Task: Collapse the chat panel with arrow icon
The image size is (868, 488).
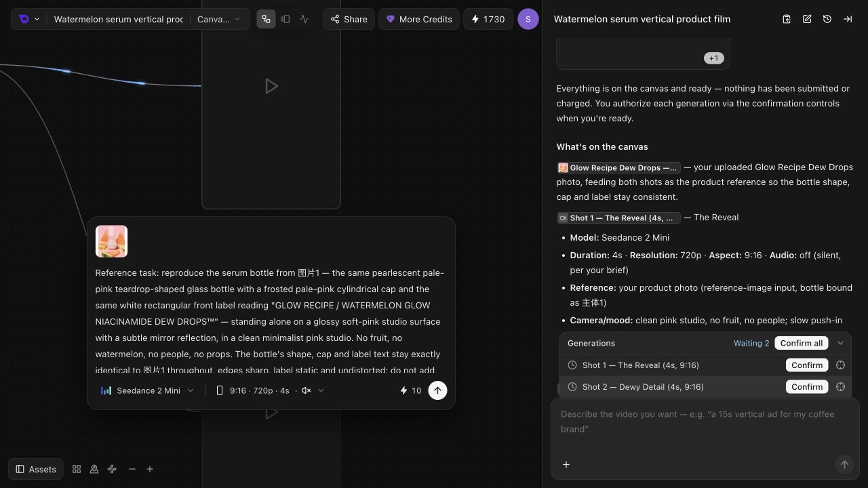Action: [848, 19]
